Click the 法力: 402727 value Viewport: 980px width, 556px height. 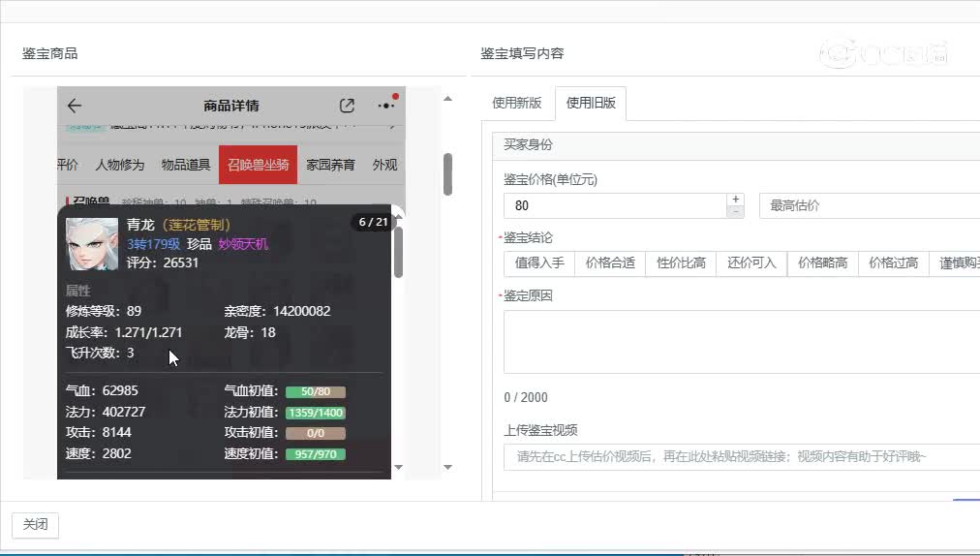coord(106,412)
